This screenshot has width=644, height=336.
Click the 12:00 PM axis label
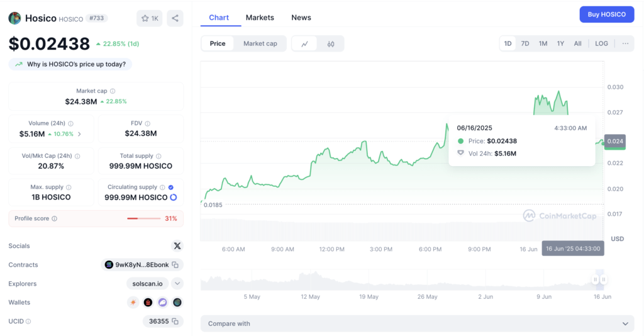tap(332, 249)
